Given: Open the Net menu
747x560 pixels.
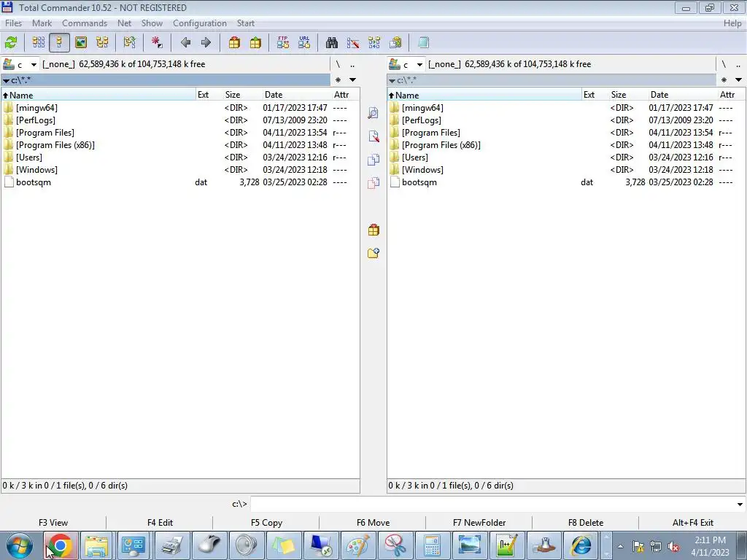Looking at the screenshot, I should point(124,23).
